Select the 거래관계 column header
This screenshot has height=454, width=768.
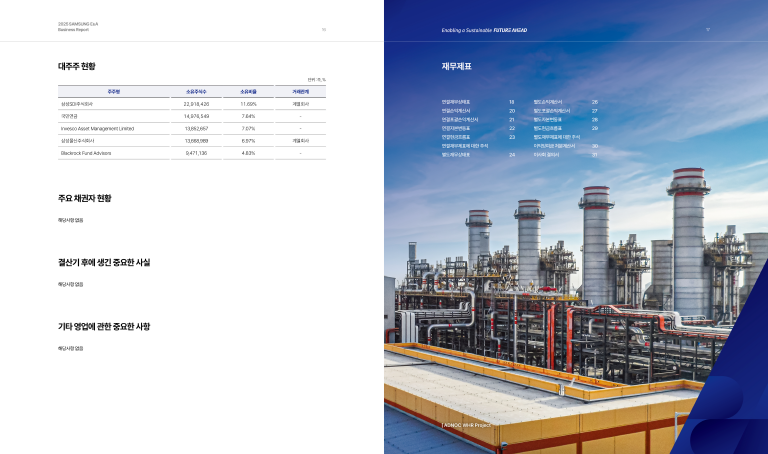(x=300, y=92)
